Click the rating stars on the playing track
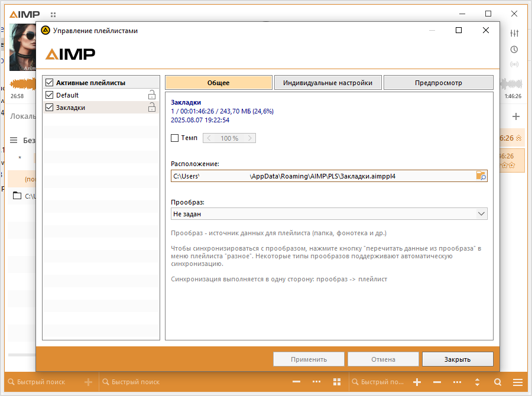Viewport: 532px width, 396px height. [x=508, y=165]
